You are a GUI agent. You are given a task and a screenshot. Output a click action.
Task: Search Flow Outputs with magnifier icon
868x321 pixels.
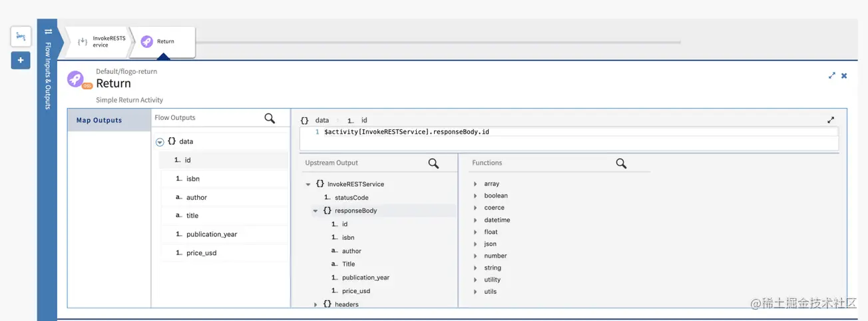click(x=270, y=119)
